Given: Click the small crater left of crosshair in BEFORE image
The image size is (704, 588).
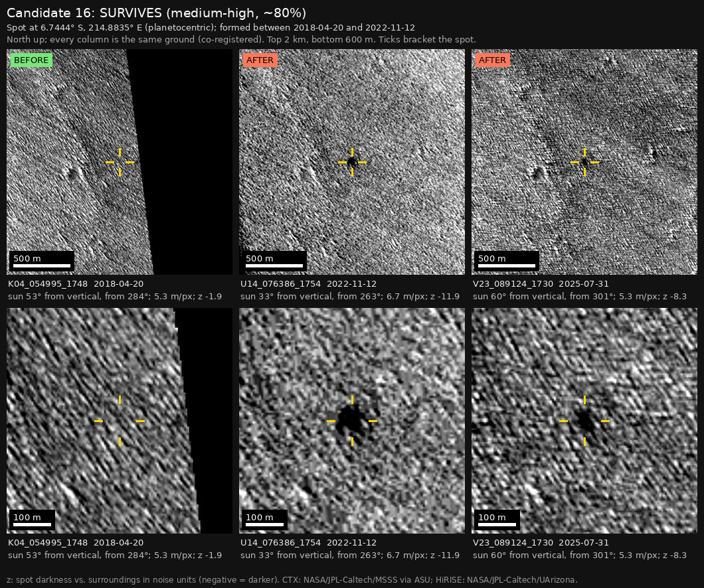Looking at the screenshot, I should 72,173.
